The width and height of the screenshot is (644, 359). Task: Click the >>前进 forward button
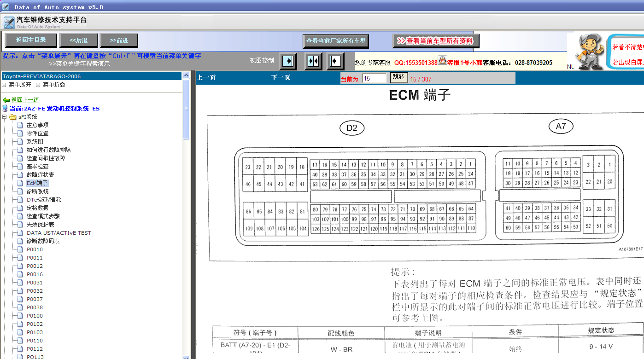point(119,41)
